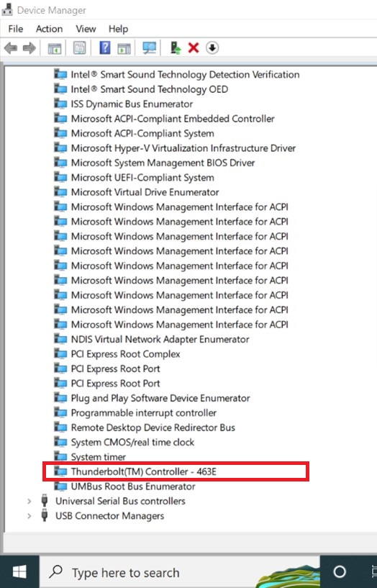Click the Disable device down-arrow icon
377x588 pixels.
point(212,48)
